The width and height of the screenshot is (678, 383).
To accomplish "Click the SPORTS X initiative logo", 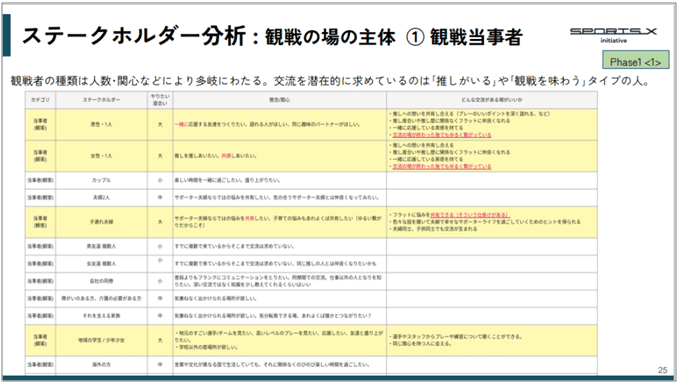I will click(613, 35).
